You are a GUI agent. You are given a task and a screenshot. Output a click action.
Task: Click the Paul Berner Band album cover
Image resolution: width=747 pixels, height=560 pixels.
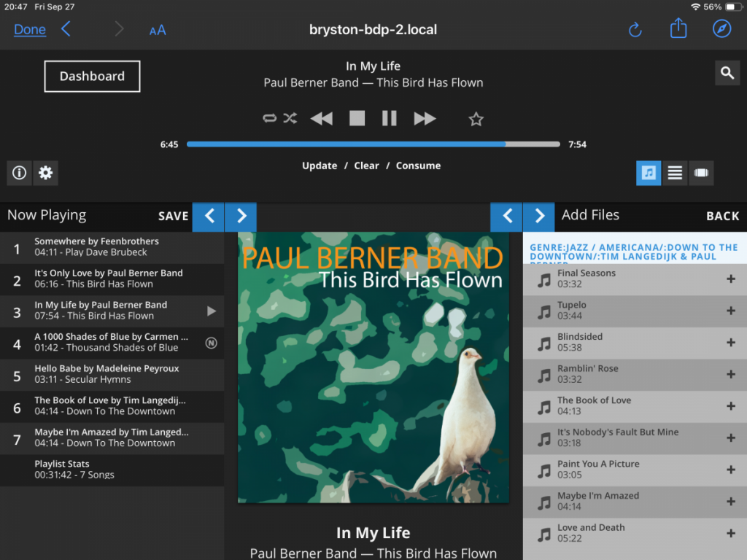click(x=373, y=367)
